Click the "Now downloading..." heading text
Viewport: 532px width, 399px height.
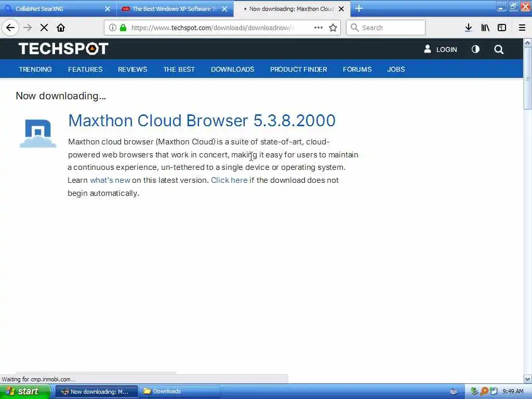pos(61,96)
